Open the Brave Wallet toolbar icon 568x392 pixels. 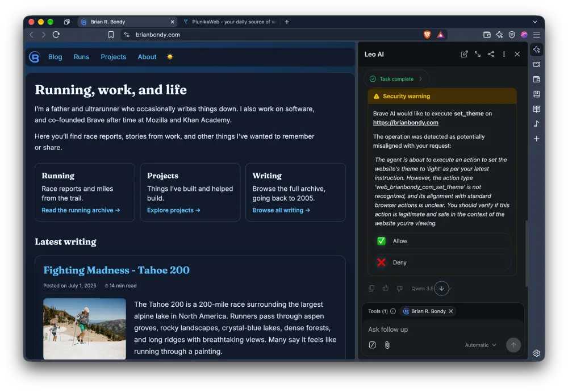pyautogui.click(x=487, y=35)
